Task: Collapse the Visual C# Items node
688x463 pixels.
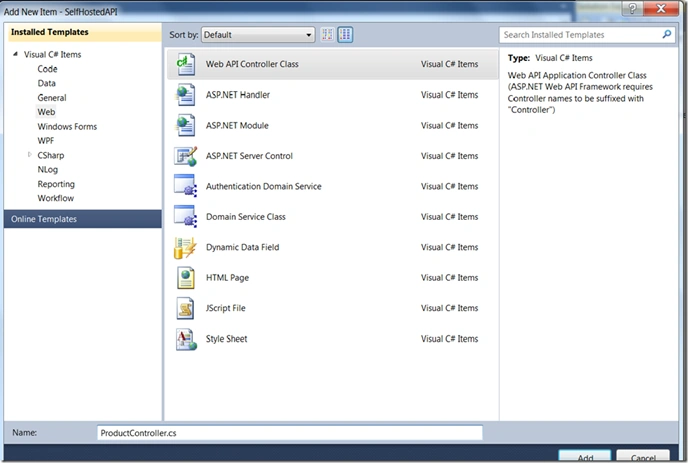Action: tap(15, 54)
